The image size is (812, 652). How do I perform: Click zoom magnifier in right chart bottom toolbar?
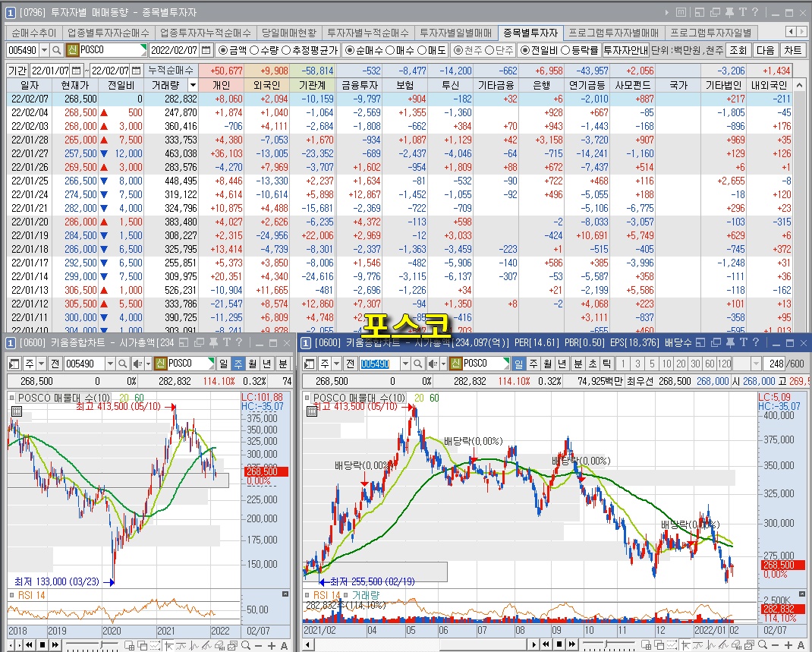(762, 644)
